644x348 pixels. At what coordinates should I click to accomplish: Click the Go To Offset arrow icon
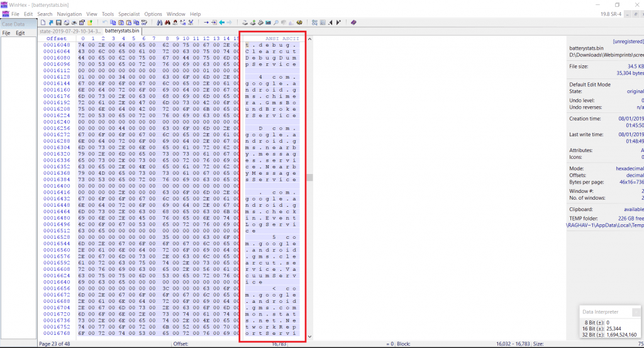pyautogui.click(x=206, y=23)
